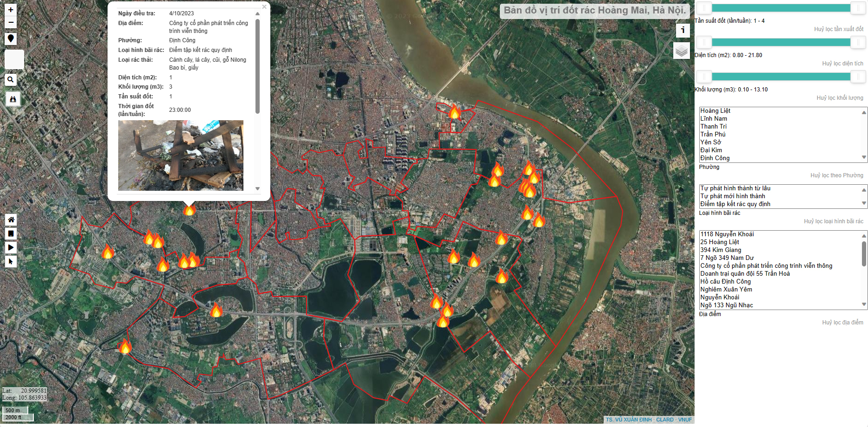Click left handle of Diện tích slider
Screen dimensions: 868x427
704,42
